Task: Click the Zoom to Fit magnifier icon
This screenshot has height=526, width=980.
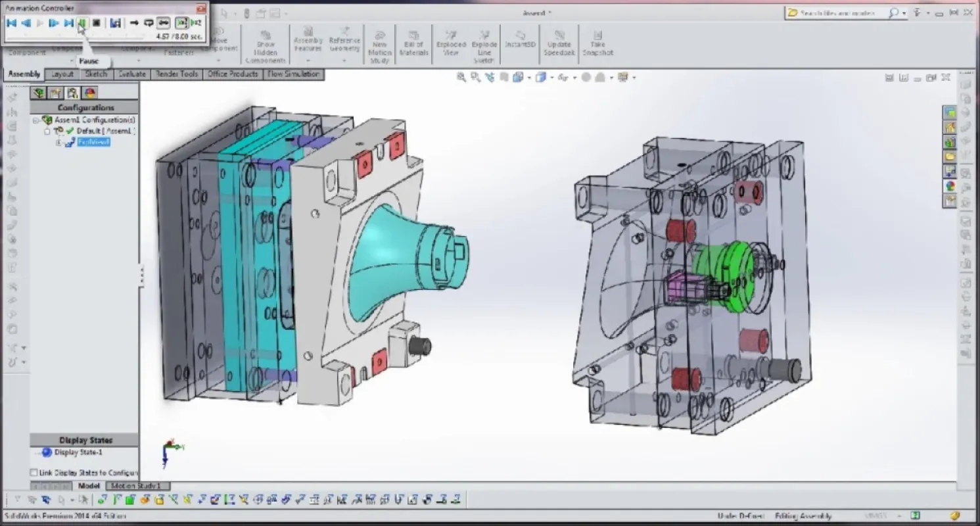Action: 461,78
